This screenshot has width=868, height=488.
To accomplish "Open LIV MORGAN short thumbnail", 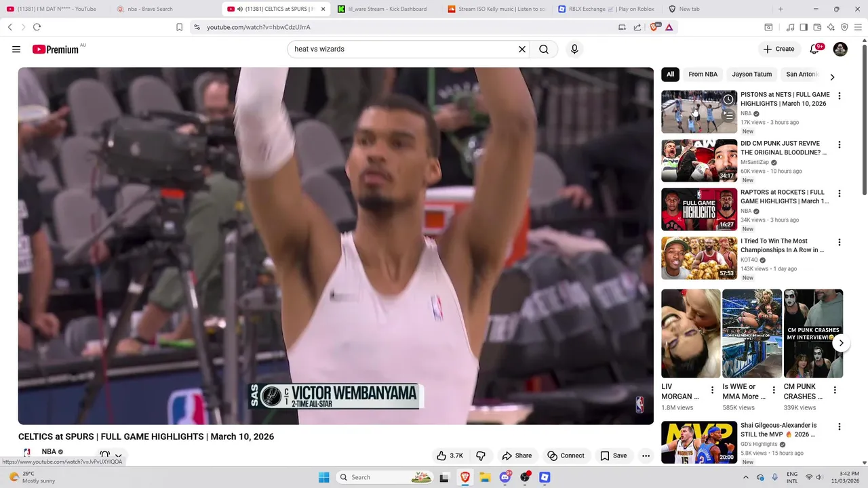I will pos(691,333).
